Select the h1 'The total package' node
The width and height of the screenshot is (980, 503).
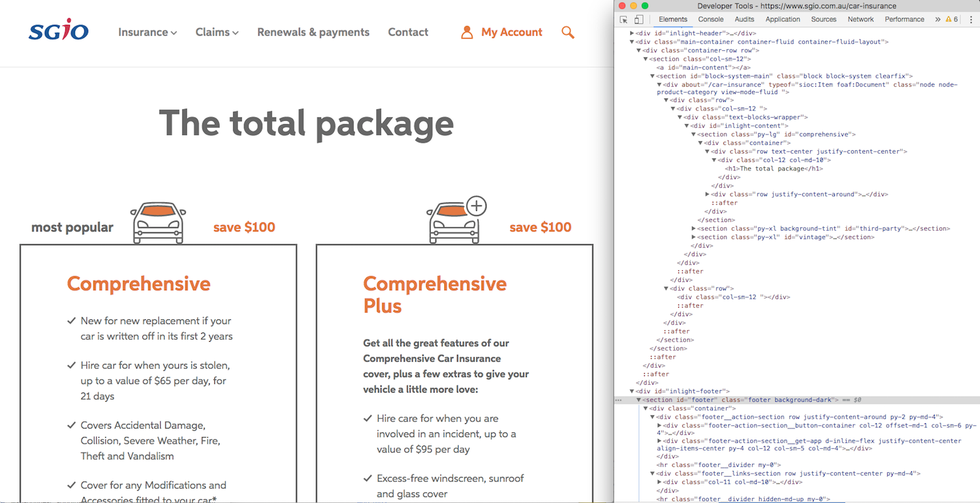(774, 169)
